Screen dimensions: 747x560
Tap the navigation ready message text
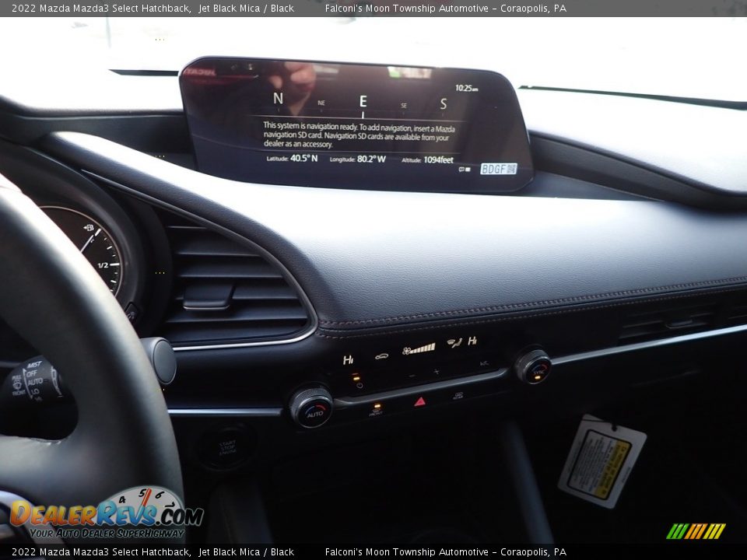coord(358,135)
